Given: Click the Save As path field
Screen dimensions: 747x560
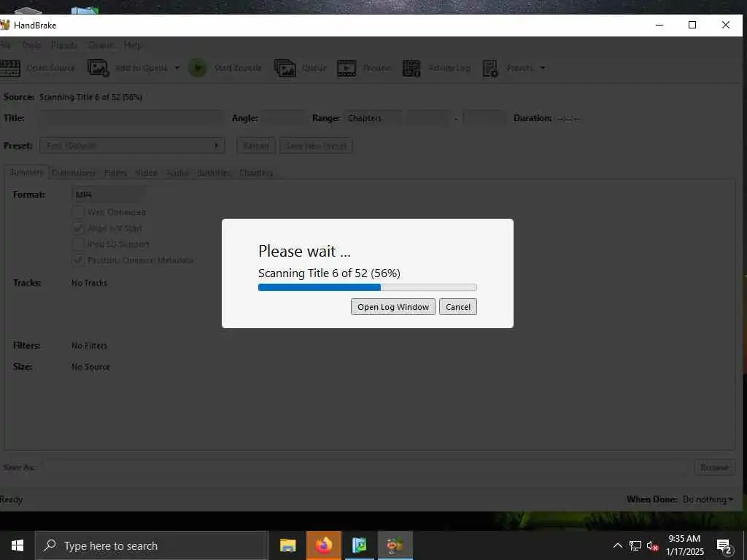Looking at the screenshot, I should (365, 467).
